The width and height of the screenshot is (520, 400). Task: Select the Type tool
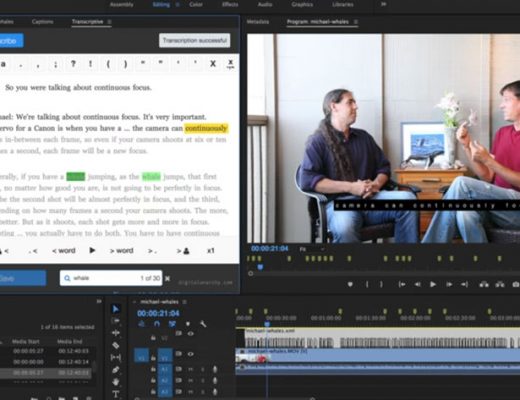(x=116, y=394)
